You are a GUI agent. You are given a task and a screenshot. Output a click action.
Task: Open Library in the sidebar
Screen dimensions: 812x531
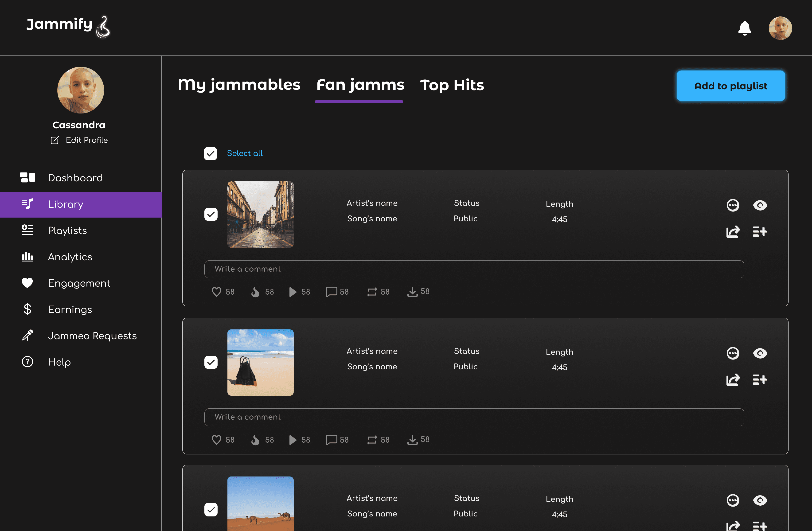click(x=81, y=204)
